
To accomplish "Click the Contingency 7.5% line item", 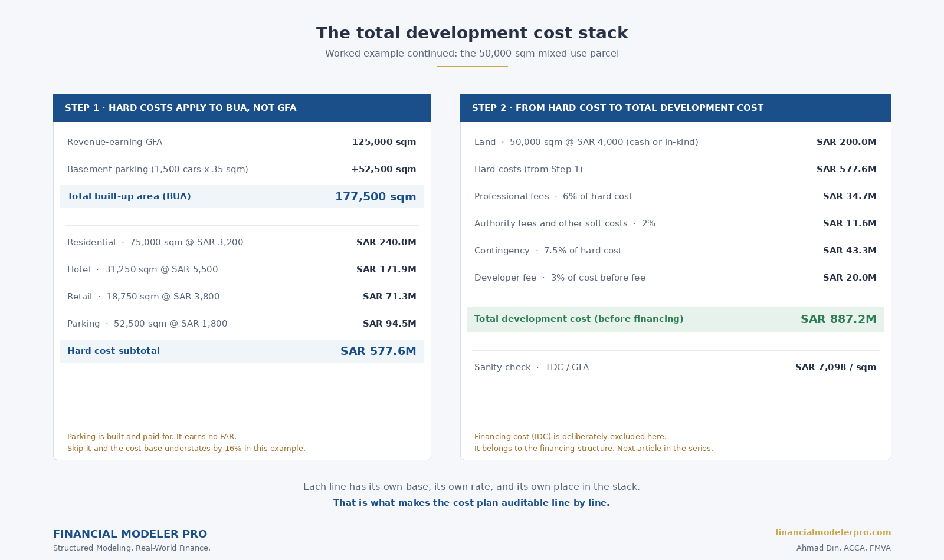I will pyautogui.click(x=548, y=251).
